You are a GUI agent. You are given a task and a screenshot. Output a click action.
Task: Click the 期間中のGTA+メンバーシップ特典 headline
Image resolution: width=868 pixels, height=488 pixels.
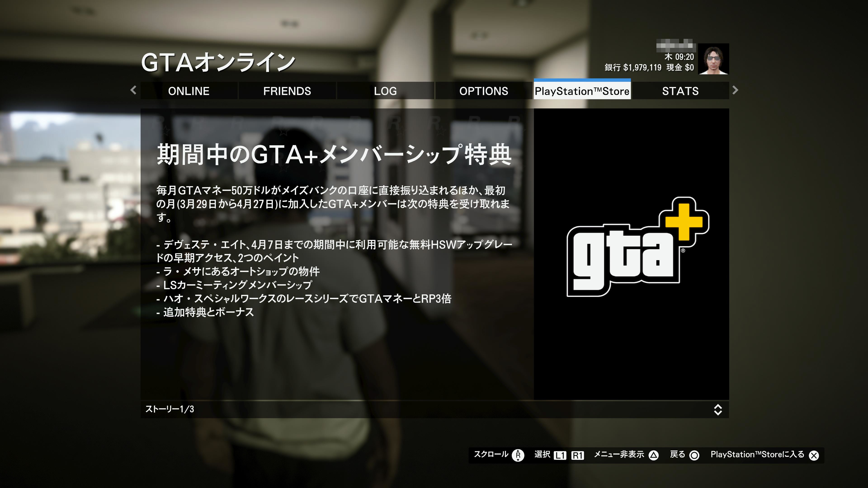click(334, 155)
